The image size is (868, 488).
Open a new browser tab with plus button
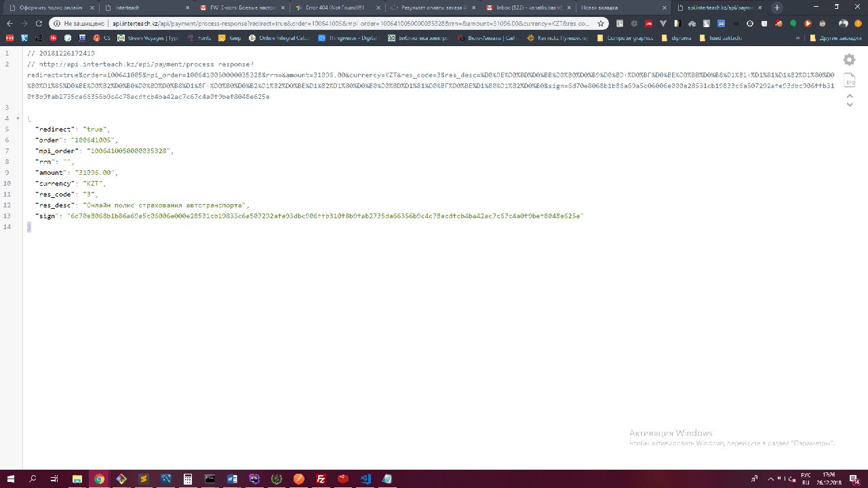pos(777,7)
